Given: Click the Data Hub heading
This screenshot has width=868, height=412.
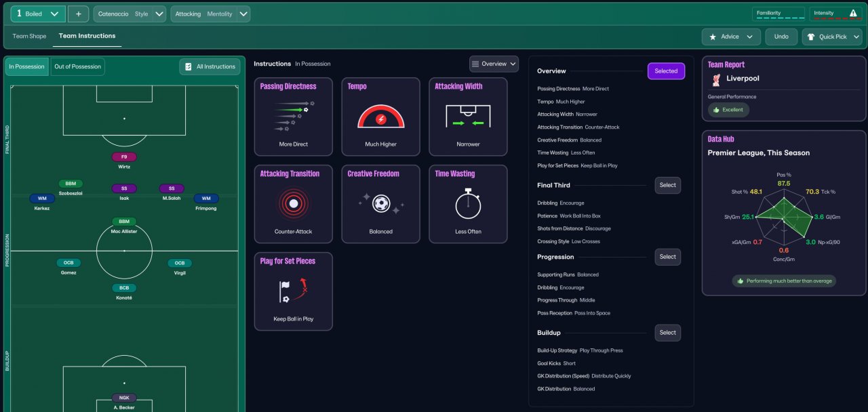Looking at the screenshot, I should pyautogui.click(x=721, y=139).
